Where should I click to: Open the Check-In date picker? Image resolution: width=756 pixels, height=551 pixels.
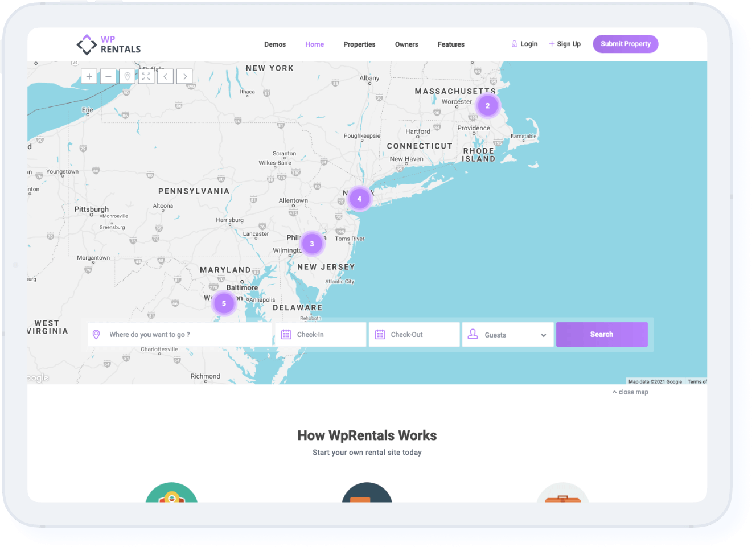321,335
